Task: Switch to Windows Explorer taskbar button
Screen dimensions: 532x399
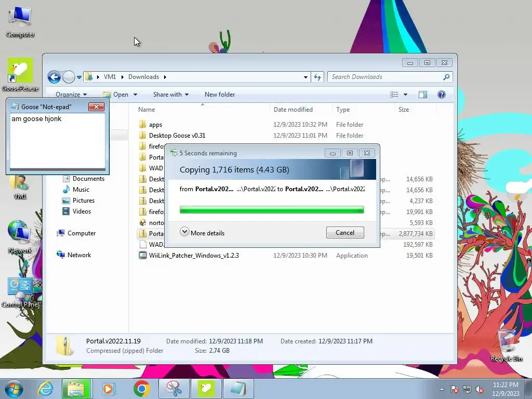Action: click(76, 389)
